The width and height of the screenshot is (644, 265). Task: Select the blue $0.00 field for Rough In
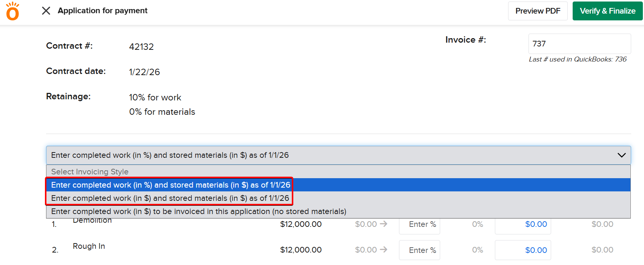point(523,250)
